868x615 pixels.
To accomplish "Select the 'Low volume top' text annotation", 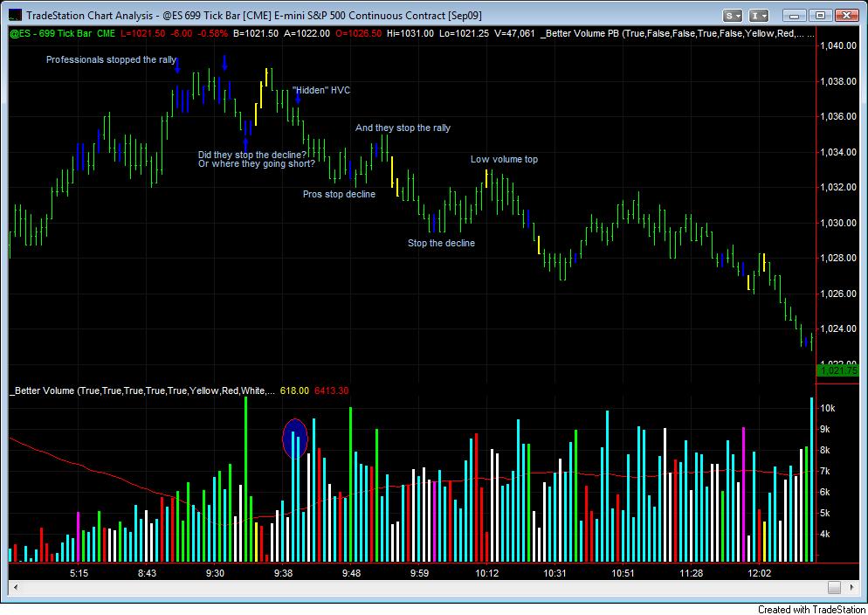I will (504, 159).
